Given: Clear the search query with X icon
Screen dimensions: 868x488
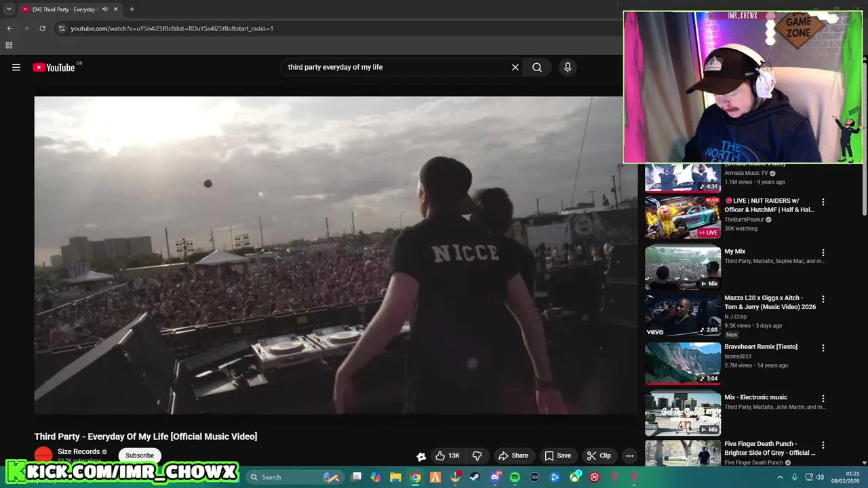Looking at the screenshot, I should click(515, 67).
